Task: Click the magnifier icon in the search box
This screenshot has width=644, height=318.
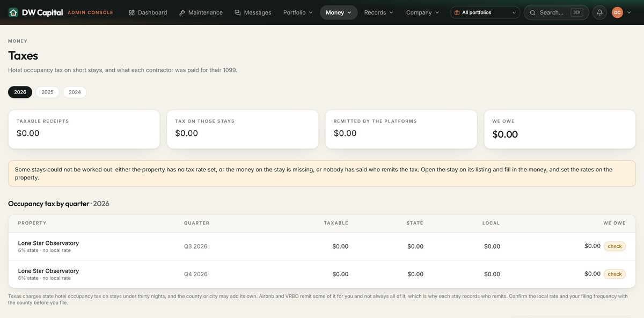Action: pyautogui.click(x=533, y=12)
